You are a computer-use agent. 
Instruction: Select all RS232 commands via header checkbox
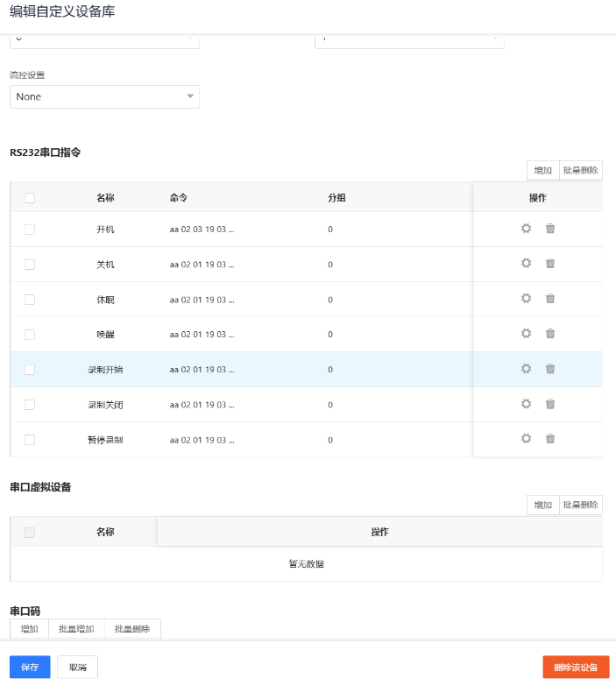pyautogui.click(x=30, y=198)
